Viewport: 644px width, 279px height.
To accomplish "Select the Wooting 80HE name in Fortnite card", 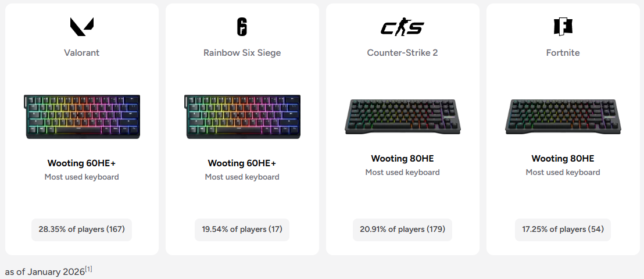I will 563,159.
